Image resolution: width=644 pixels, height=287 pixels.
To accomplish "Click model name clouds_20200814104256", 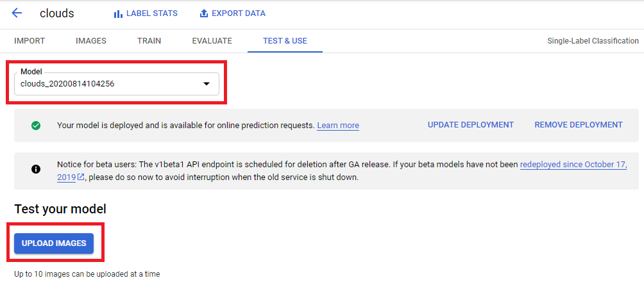I will (67, 84).
